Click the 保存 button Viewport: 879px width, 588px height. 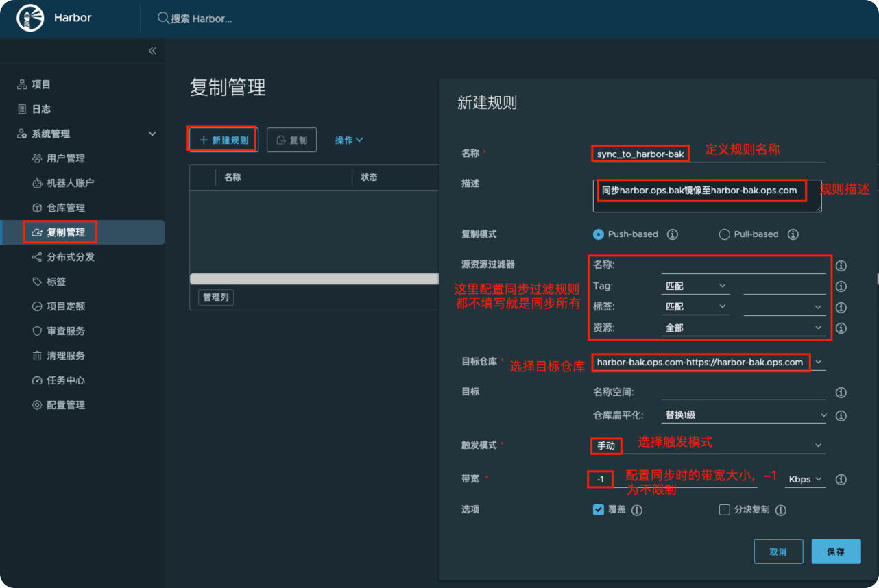(x=836, y=552)
